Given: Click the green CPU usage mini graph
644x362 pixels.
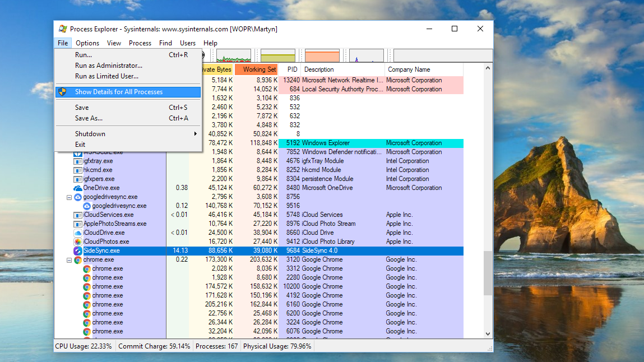Looking at the screenshot, I should click(x=234, y=55).
